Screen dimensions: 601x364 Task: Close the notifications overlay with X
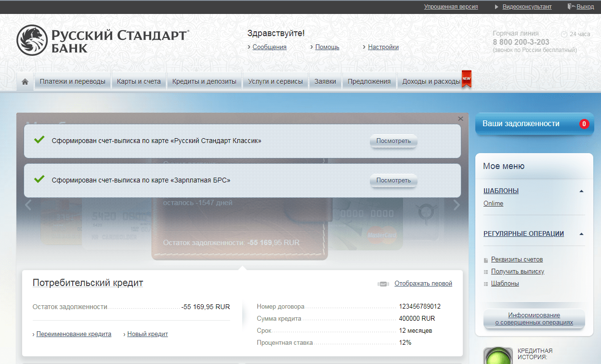[x=460, y=118]
